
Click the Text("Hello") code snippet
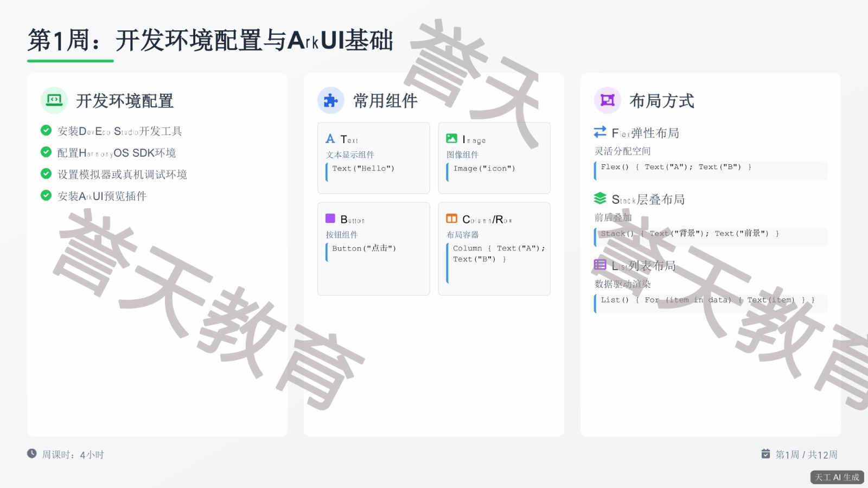(363, 169)
